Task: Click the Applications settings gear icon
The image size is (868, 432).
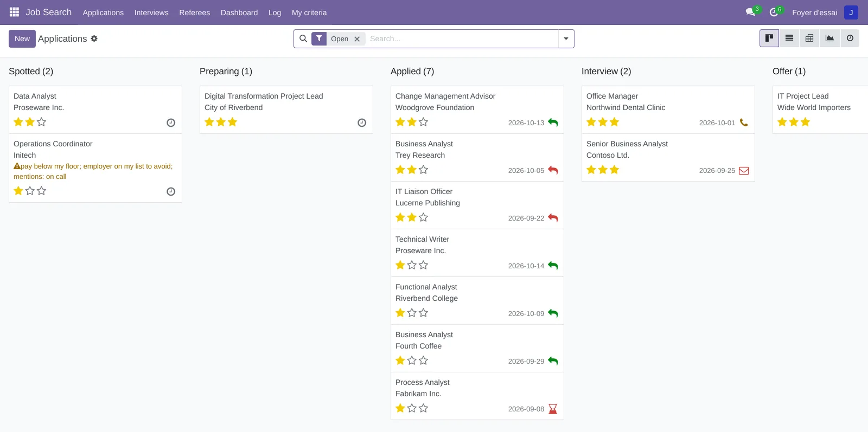Action: click(94, 38)
